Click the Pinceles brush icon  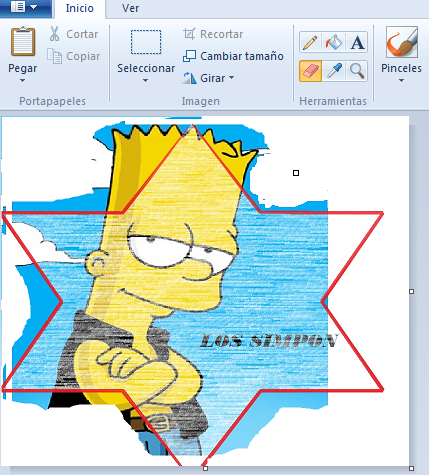(x=401, y=42)
